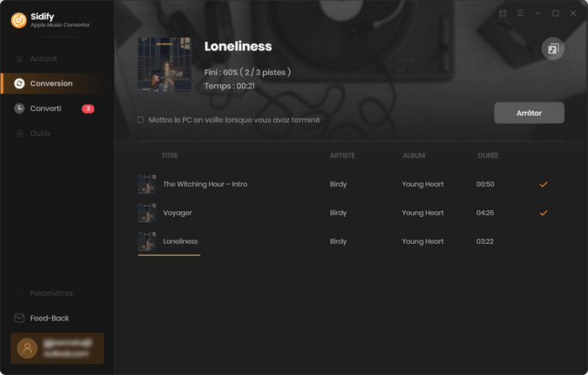Click the Voyager track thumbnail
This screenshot has width=588, height=375.
point(147,213)
